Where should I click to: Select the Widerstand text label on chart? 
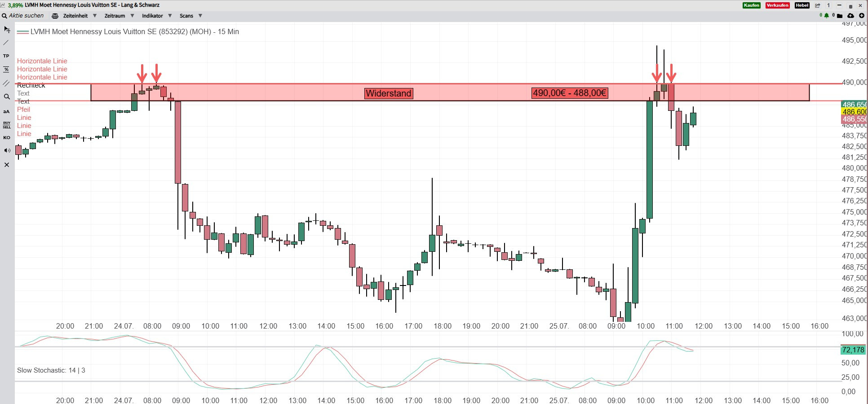point(389,93)
